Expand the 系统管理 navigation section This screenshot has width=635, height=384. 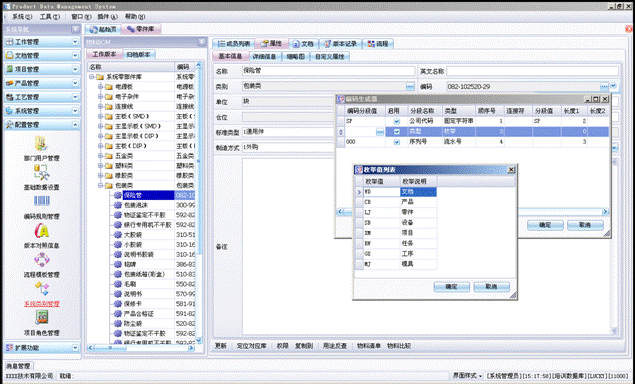pyautogui.click(x=75, y=111)
